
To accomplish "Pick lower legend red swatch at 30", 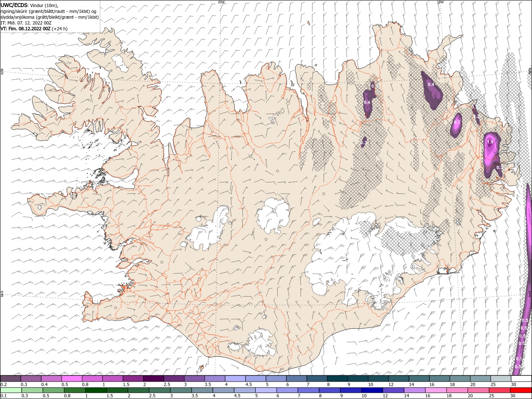I will [x=521, y=390].
